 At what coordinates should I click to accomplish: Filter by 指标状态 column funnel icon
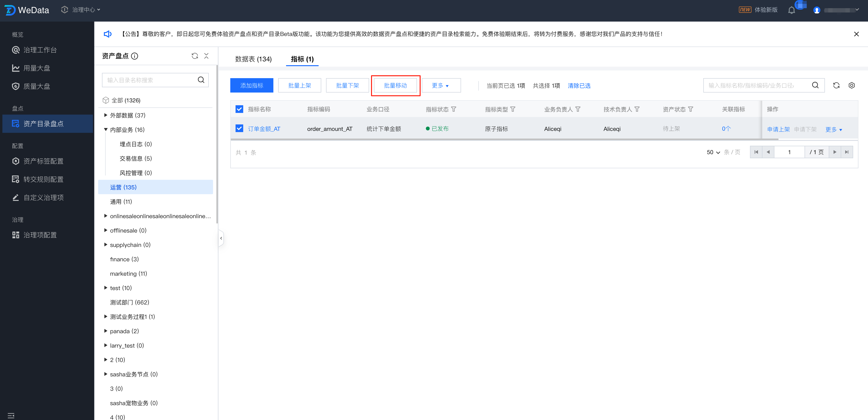pos(454,109)
